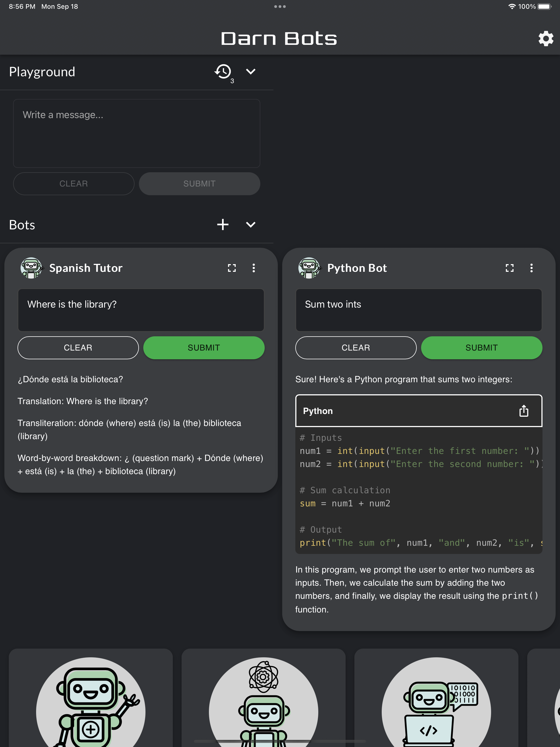
Task: Submit the Spanish Tutor prompt
Action: tap(204, 348)
